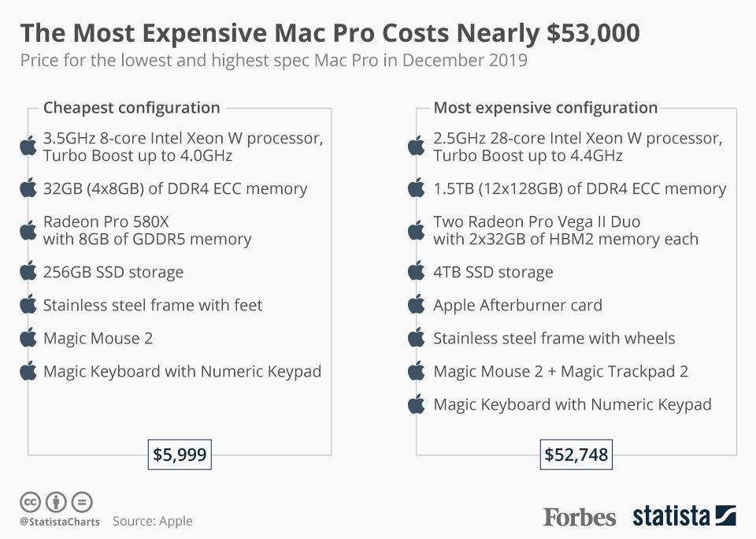Image resolution: width=756 pixels, height=539 pixels.
Task: Click the Source: Apple text
Action: [x=152, y=521]
